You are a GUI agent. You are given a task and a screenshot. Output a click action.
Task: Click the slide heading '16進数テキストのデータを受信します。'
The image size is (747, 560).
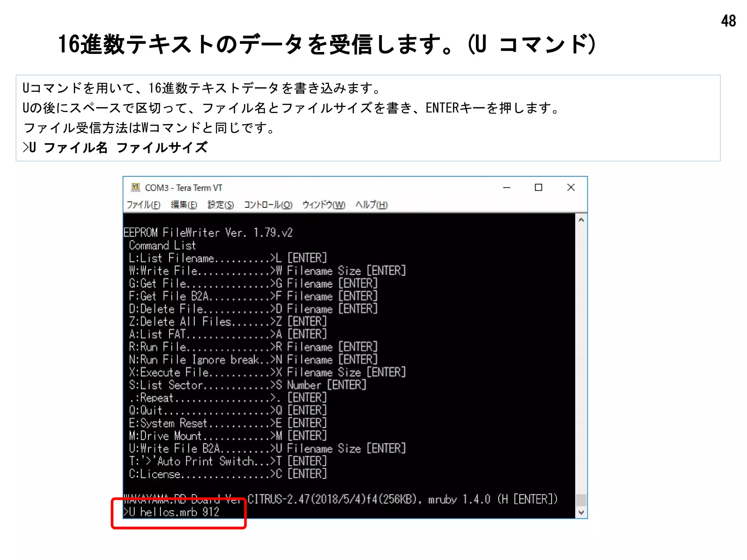point(256,44)
